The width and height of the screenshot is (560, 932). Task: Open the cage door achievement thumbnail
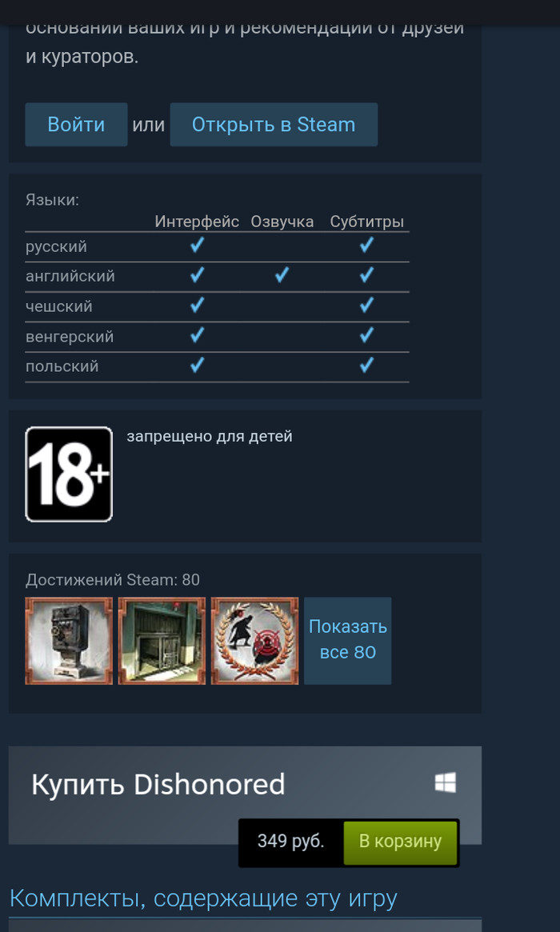tap(162, 641)
